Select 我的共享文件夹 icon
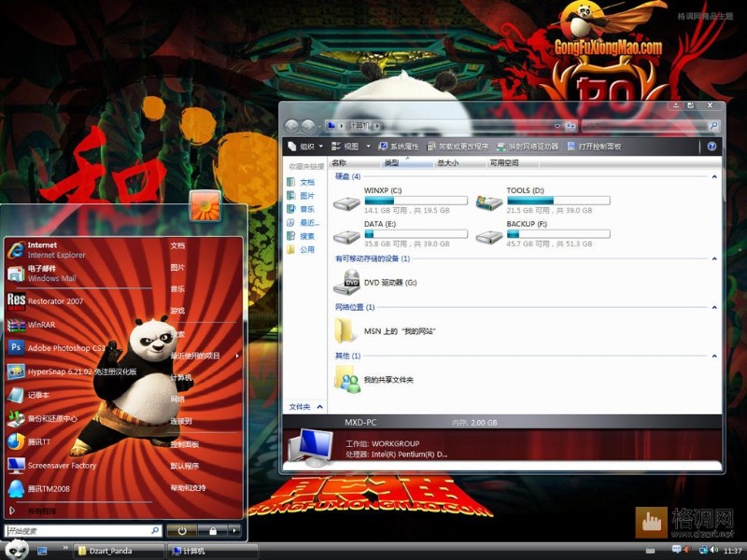747x560 pixels. click(347, 380)
